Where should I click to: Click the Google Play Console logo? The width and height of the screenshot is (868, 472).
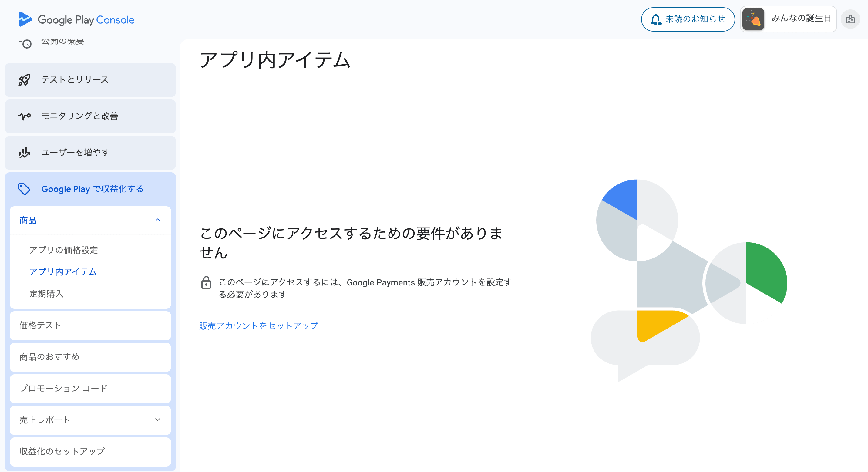[x=76, y=19]
